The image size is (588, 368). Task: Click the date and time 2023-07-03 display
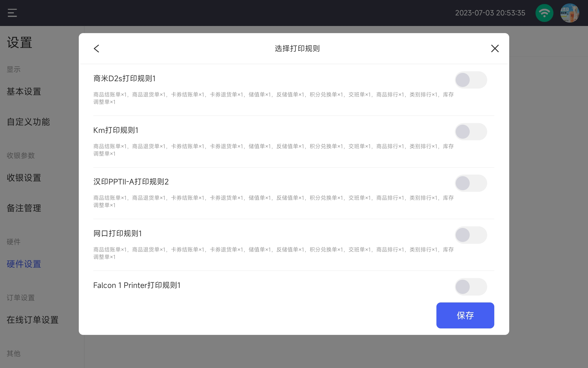pyautogui.click(x=490, y=13)
